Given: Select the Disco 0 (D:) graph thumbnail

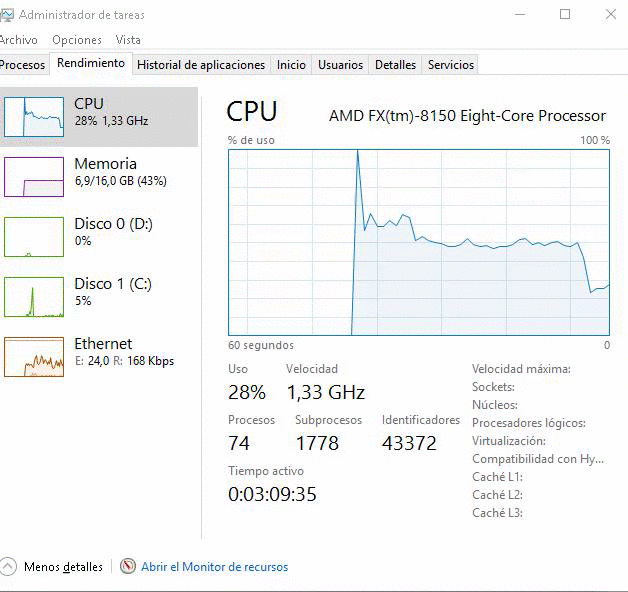Looking at the screenshot, I should (34, 236).
